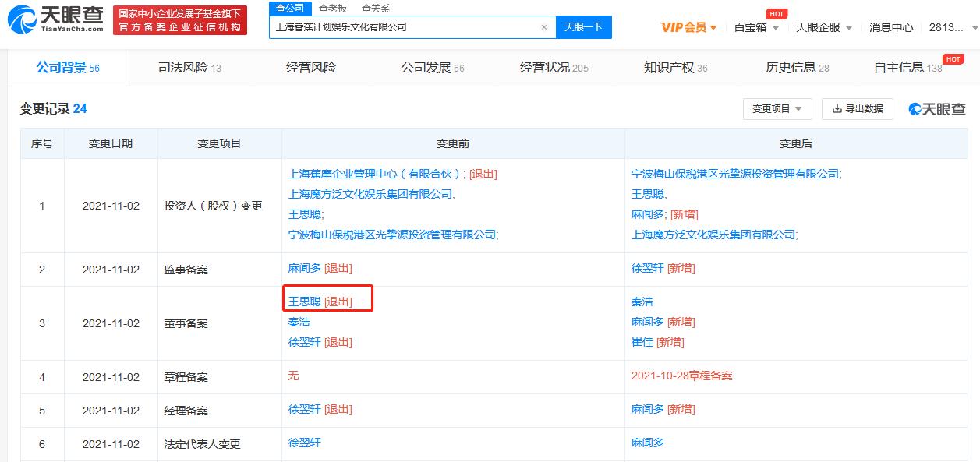Click the 导出数据 export button

[857, 109]
